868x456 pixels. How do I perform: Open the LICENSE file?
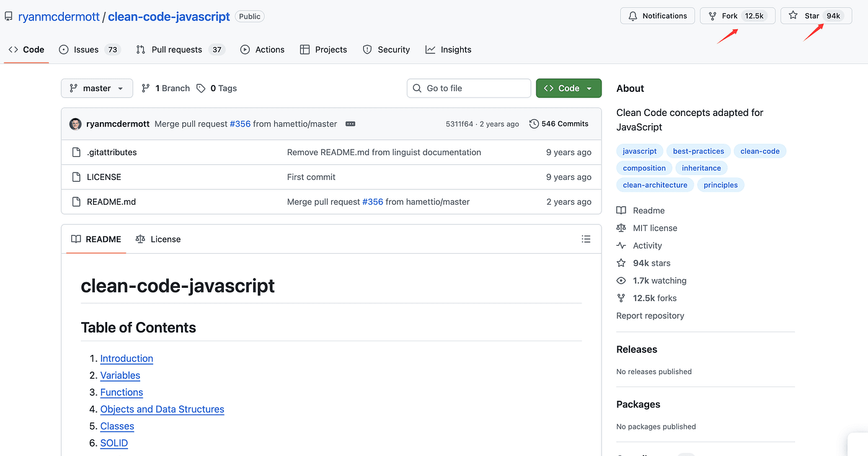104,177
